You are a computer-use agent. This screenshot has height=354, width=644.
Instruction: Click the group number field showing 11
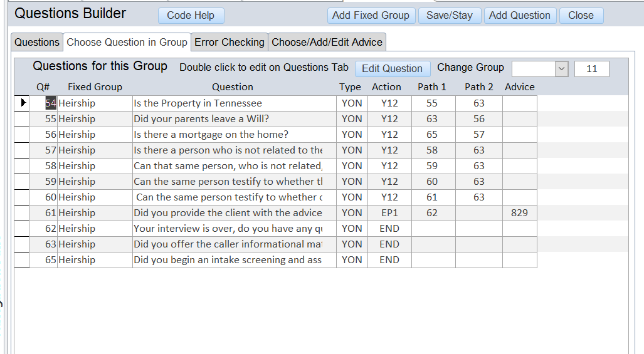[591, 68]
